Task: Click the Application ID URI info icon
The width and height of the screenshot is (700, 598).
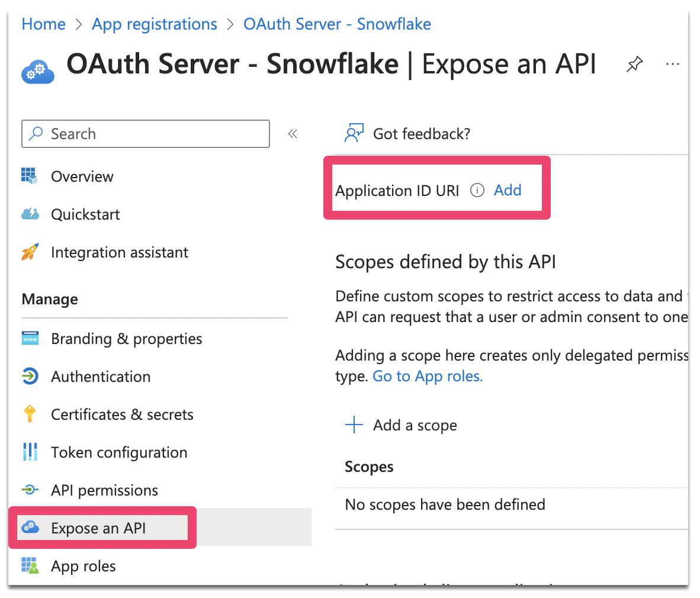Action: [x=477, y=191]
